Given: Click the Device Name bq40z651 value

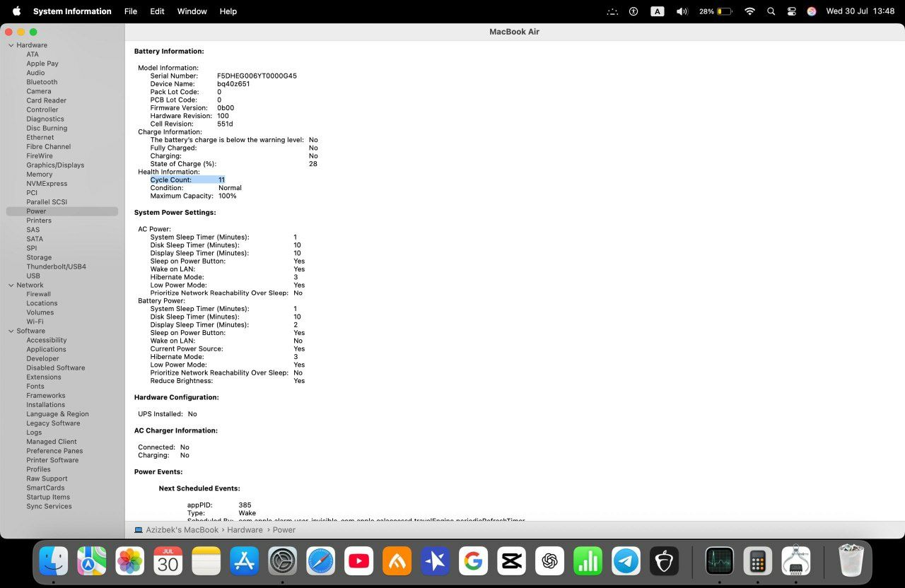Looking at the screenshot, I should 233,84.
